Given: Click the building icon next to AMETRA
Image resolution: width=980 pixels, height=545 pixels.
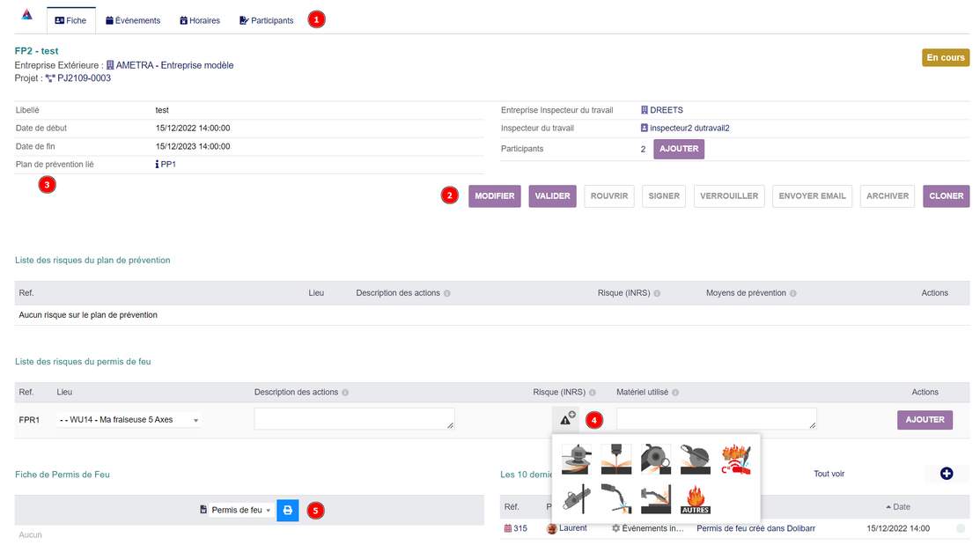Looking at the screenshot, I should [110, 65].
